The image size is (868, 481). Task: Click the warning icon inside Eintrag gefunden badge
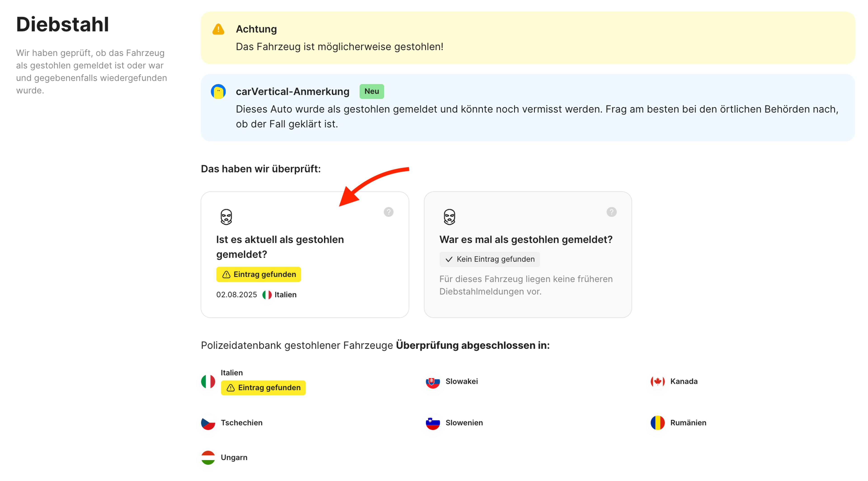[x=226, y=274]
